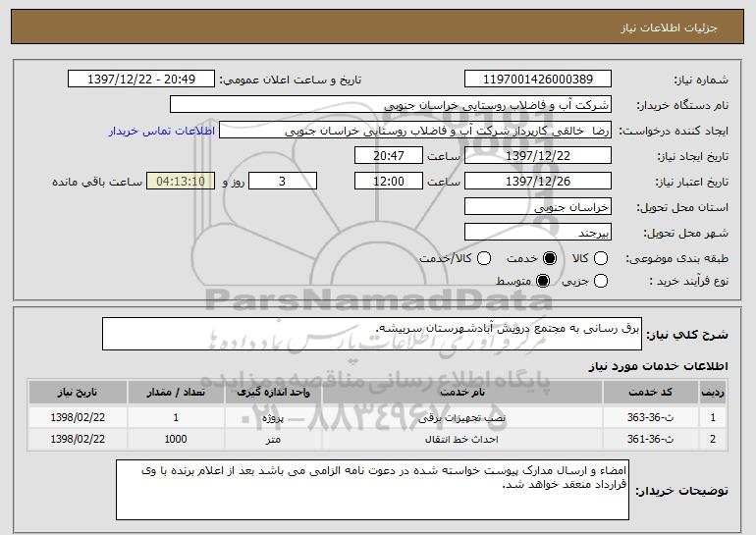
Task: Click the quantity cell in the نصب تجهیزات برقی row
Action: coord(176,417)
